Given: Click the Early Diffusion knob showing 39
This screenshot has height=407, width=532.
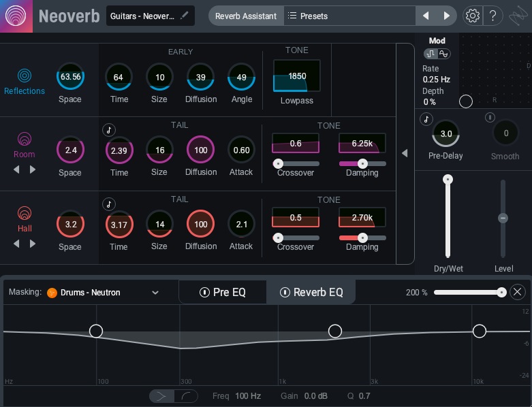Looking at the screenshot, I should point(200,77).
